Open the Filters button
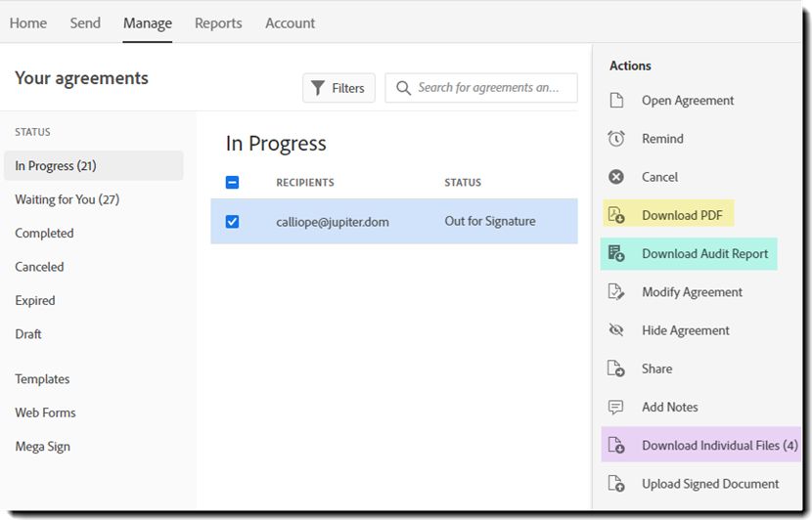The height and width of the screenshot is (520, 812). 338,88
